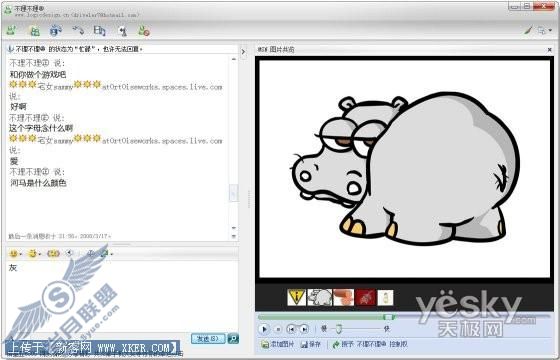Image resolution: width=560 pixels, height=360 pixels.
Task: Click the message input field
Action: tap(121, 296)
